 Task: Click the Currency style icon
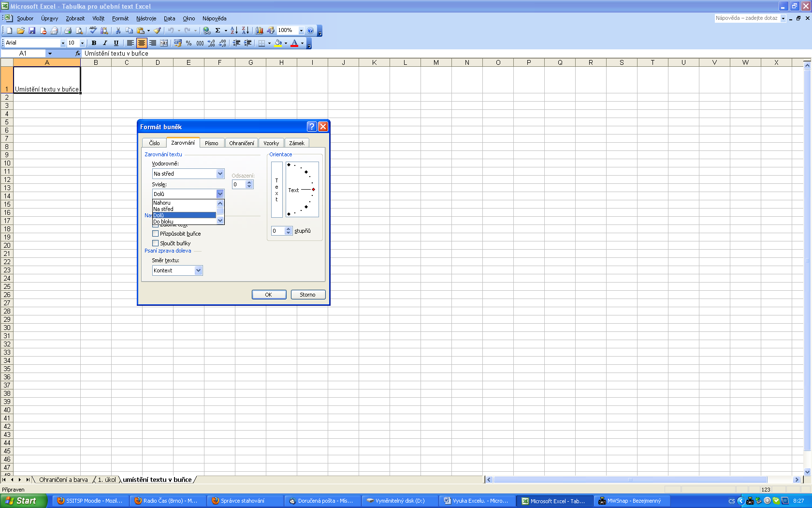pos(177,43)
